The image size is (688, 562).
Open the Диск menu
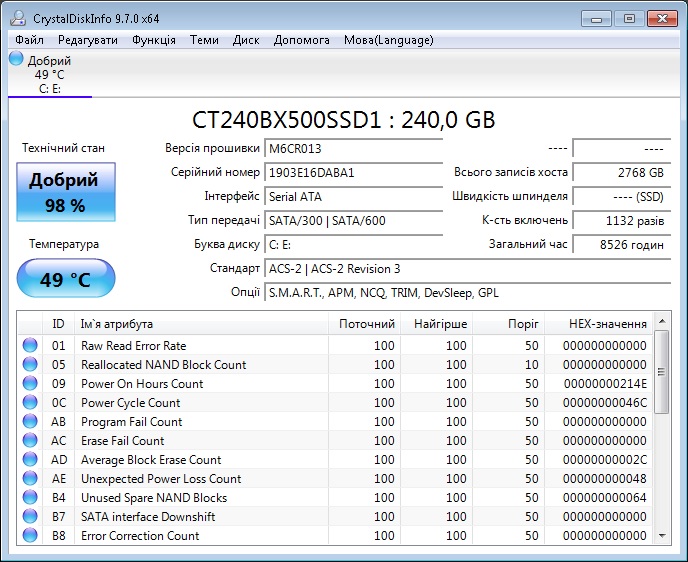click(x=246, y=40)
